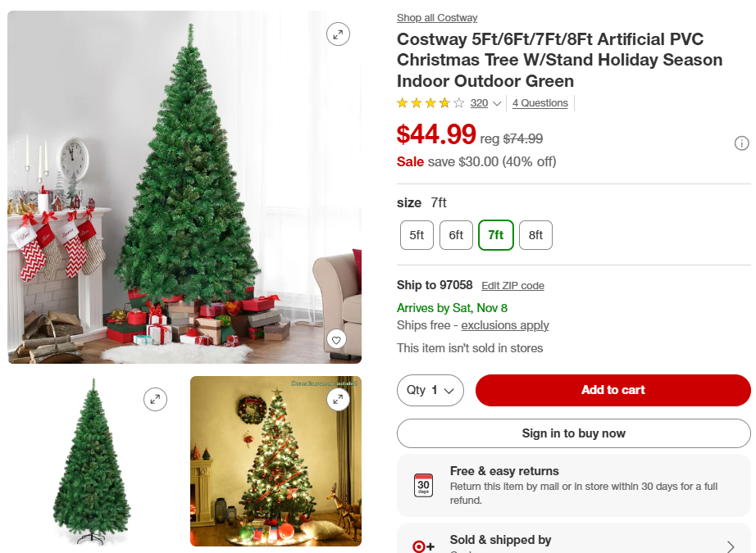
Task: Expand the 320 ratings breakdown chevron
Action: pyautogui.click(x=497, y=103)
